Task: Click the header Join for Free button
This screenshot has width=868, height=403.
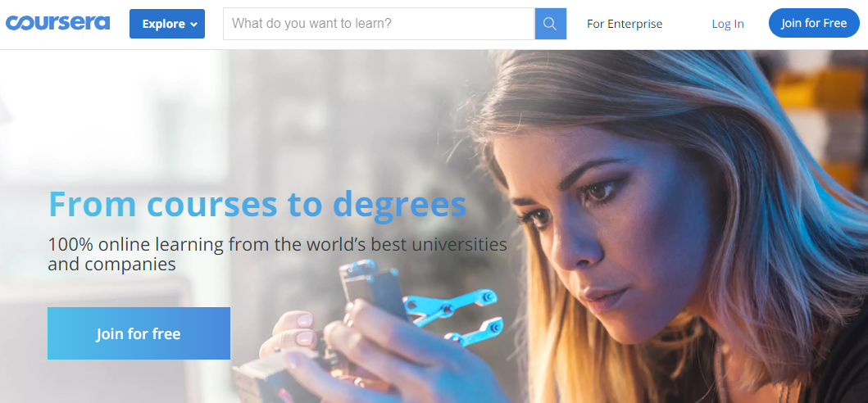Action: pos(814,23)
